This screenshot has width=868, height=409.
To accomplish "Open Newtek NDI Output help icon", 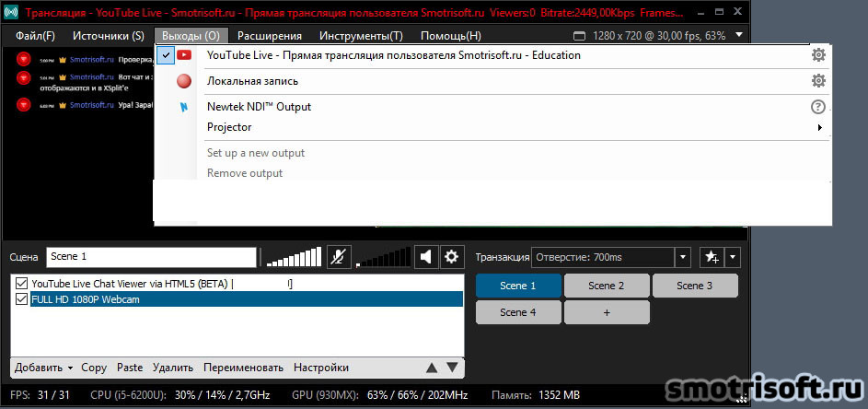I will tap(818, 107).
